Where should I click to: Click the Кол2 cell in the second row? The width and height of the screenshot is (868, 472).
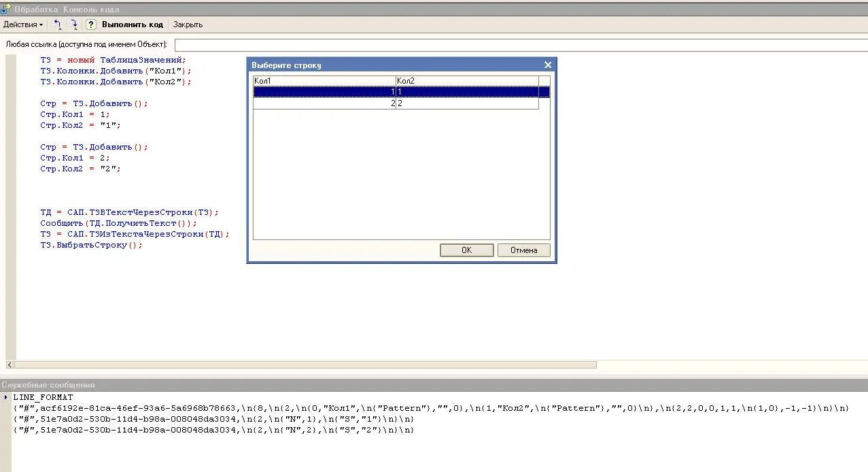pyautogui.click(x=467, y=103)
